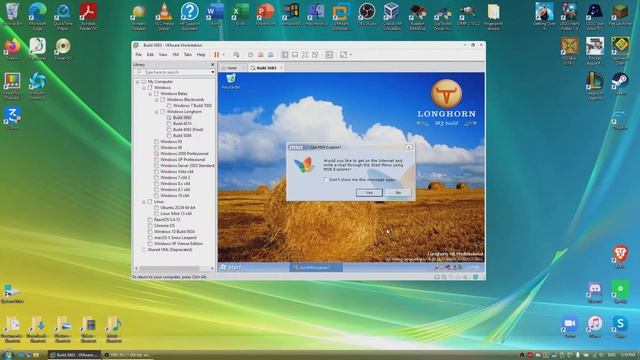Take a snapshot using the clock toolbar icon

(251, 55)
